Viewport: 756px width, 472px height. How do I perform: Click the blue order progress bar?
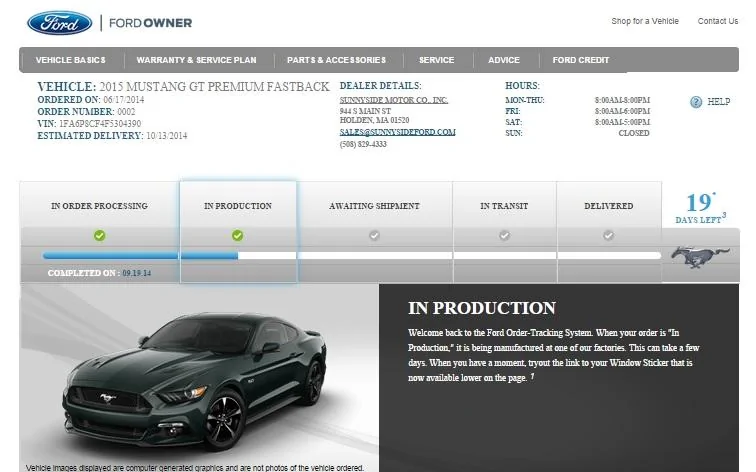[140, 256]
